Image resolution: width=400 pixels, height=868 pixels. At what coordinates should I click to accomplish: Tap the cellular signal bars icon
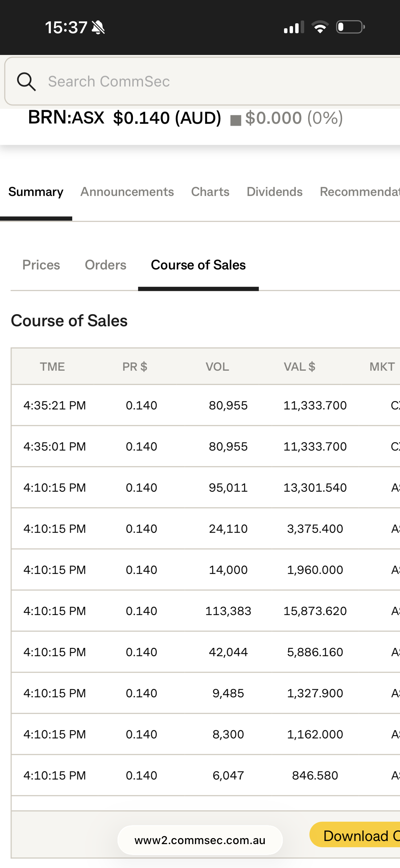tap(294, 27)
